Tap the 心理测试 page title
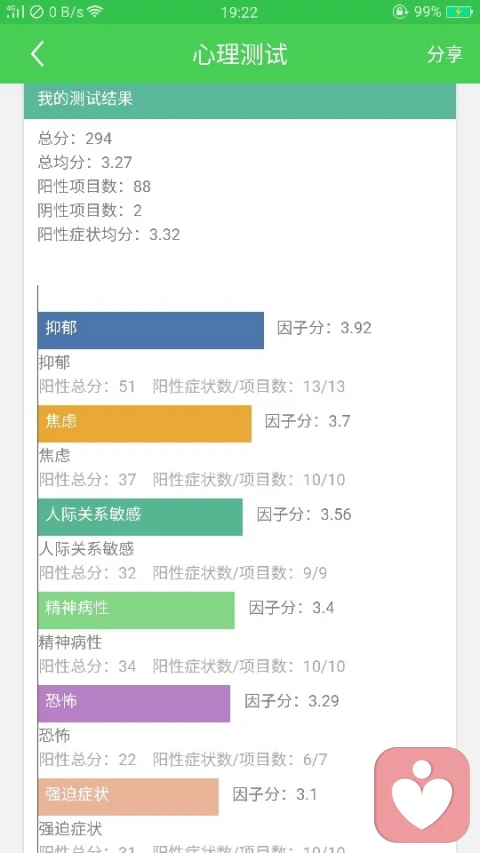The image size is (480, 853). (240, 54)
